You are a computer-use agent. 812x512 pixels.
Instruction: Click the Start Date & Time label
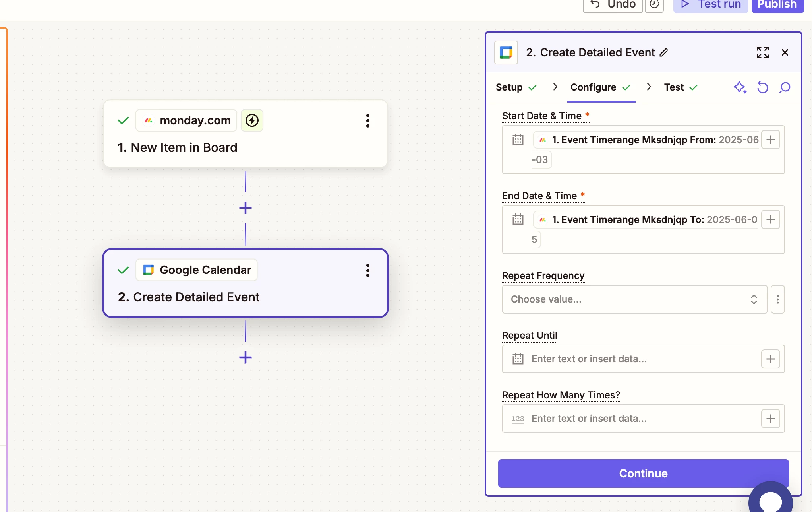coord(542,116)
